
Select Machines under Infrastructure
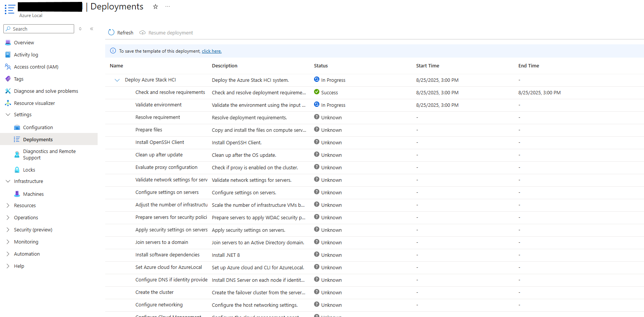33,194
